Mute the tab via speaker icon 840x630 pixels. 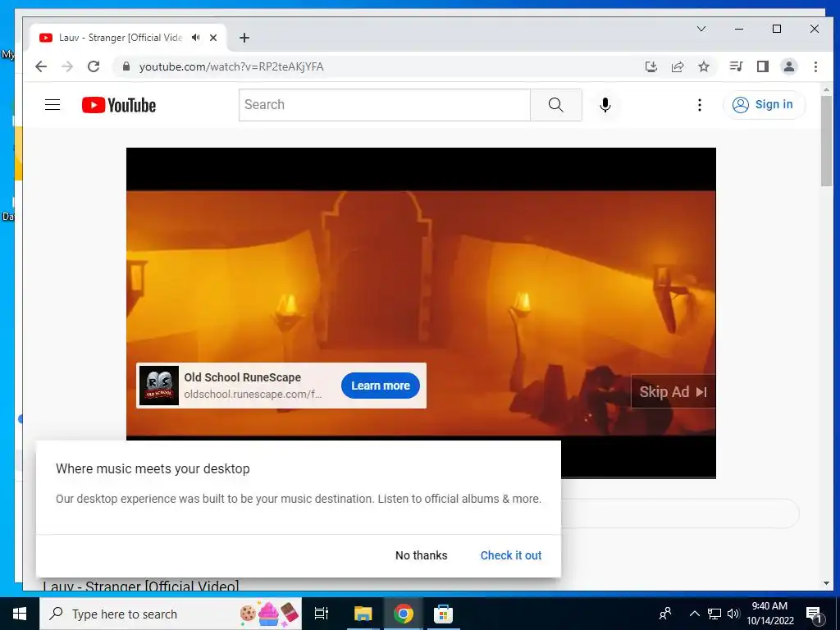196,38
